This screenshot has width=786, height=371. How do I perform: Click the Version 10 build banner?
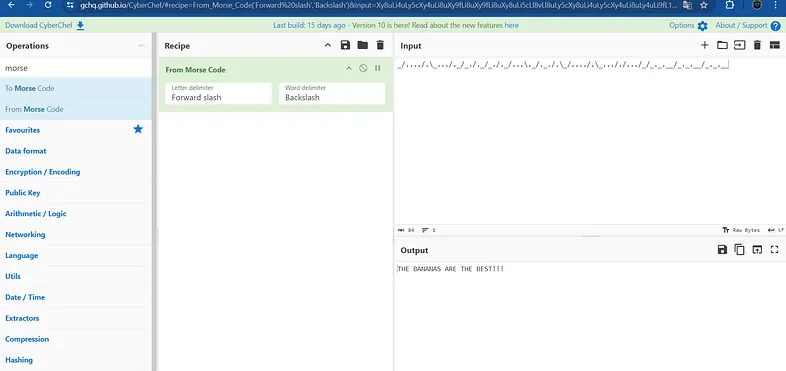[396, 25]
